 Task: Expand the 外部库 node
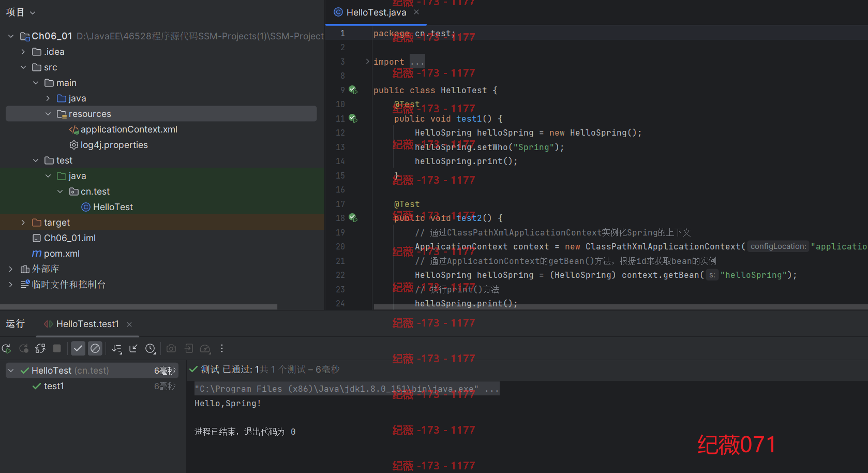click(11, 269)
